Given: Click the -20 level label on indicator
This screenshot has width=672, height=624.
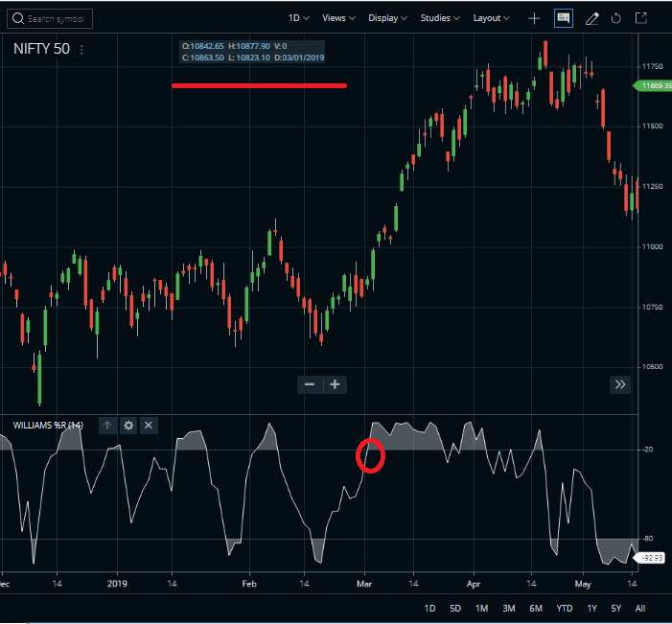Looking at the screenshot, I should click(648, 450).
